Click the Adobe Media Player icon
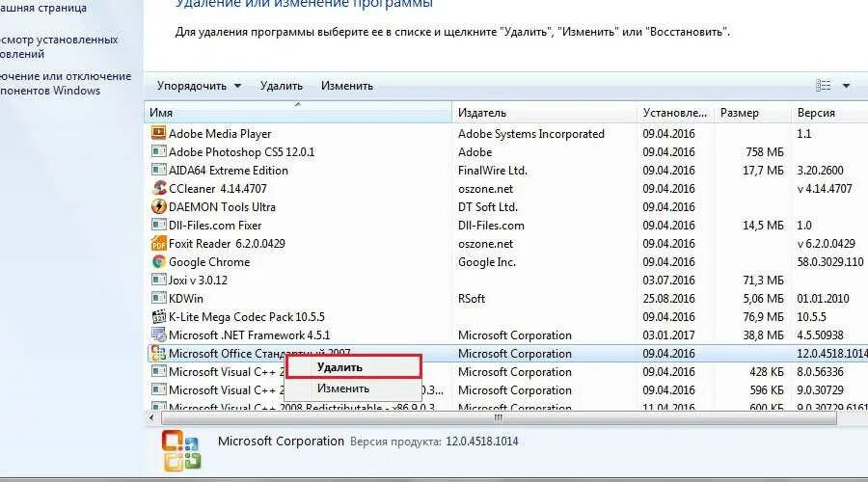This screenshot has width=868, height=482. tap(158, 133)
